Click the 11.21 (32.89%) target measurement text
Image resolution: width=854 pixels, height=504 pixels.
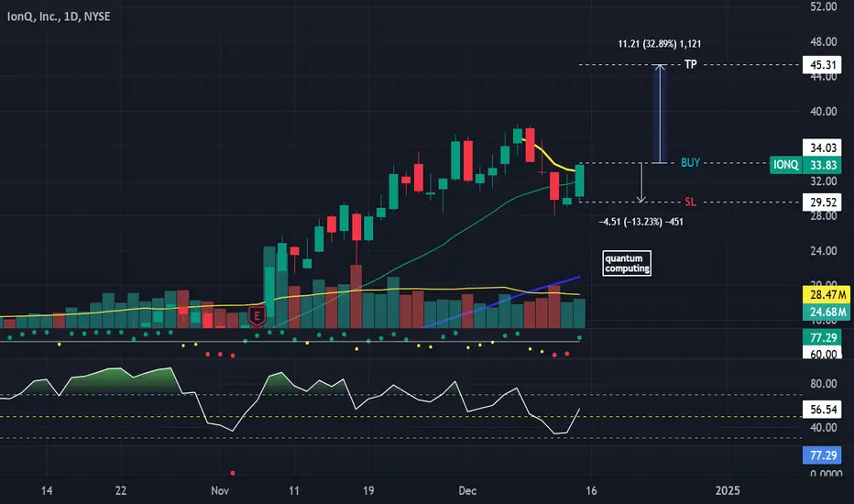tap(660, 44)
